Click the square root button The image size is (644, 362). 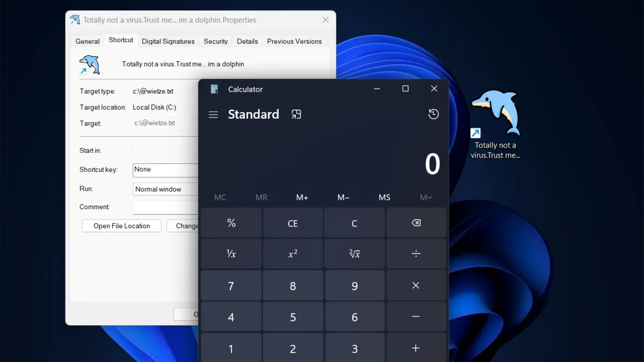(x=354, y=254)
